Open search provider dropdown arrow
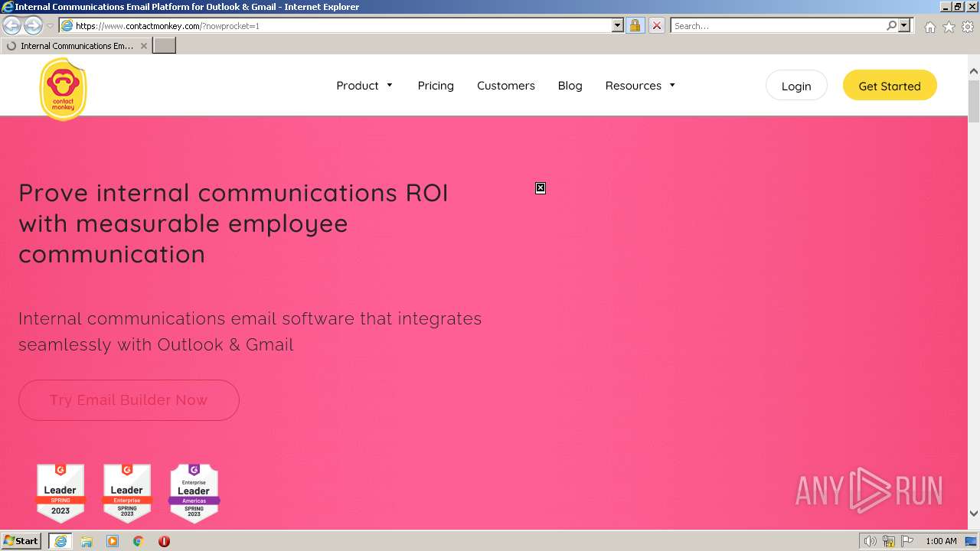The width and height of the screenshot is (980, 551). click(x=904, y=25)
